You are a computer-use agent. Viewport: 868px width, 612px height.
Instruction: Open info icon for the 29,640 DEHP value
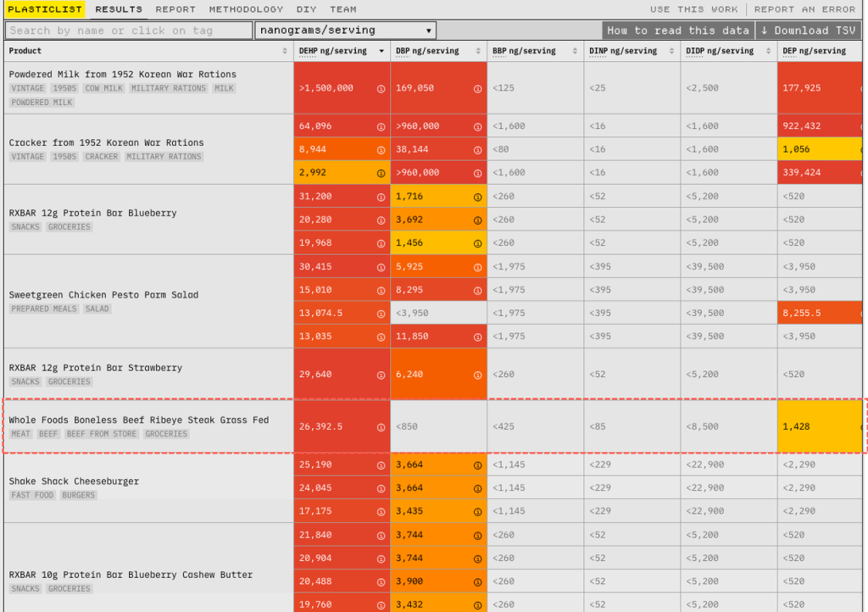[381, 375]
